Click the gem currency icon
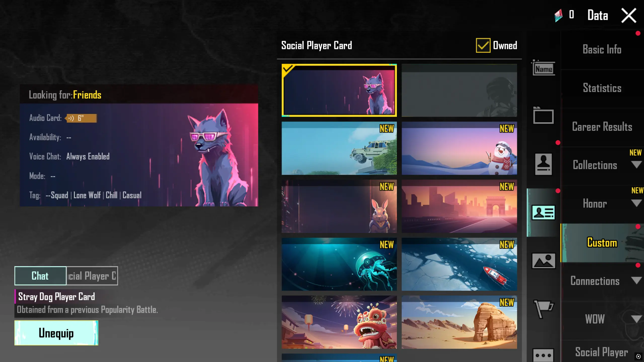 point(558,15)
